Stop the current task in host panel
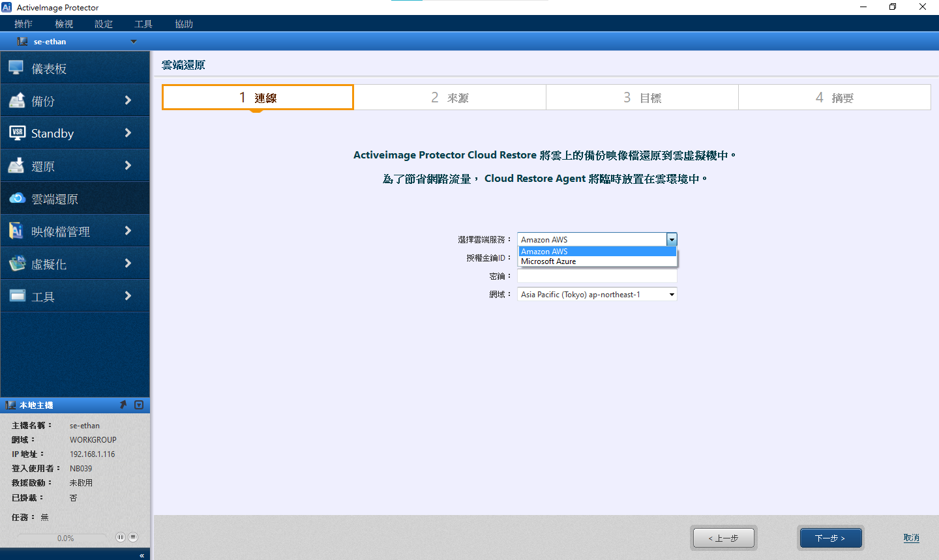The image size is (939, 560). (133, 537)
